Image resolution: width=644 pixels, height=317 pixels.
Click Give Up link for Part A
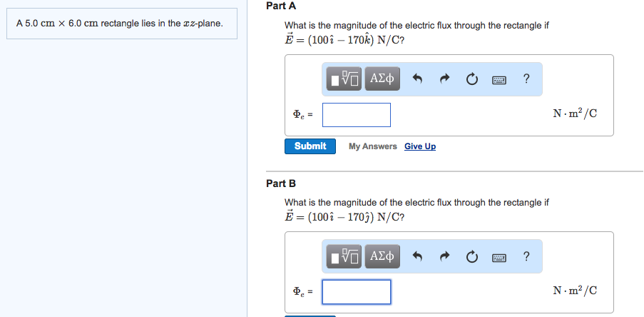(420, 146)
